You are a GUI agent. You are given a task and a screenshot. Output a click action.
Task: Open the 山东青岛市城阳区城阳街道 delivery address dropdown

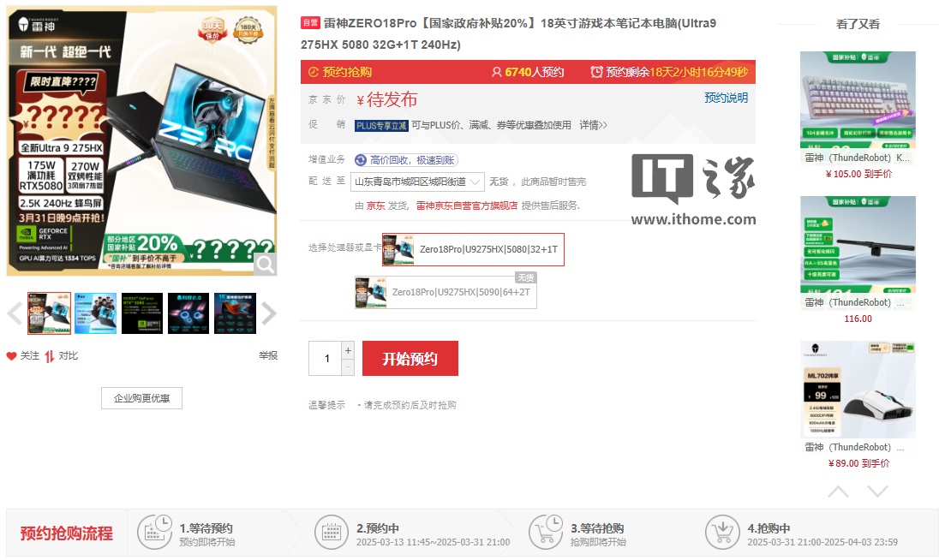click(x=417, y=182)
